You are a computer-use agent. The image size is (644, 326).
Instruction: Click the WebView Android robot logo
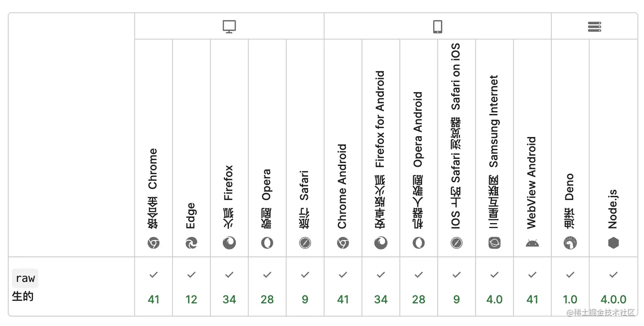(x=532, y=243)
